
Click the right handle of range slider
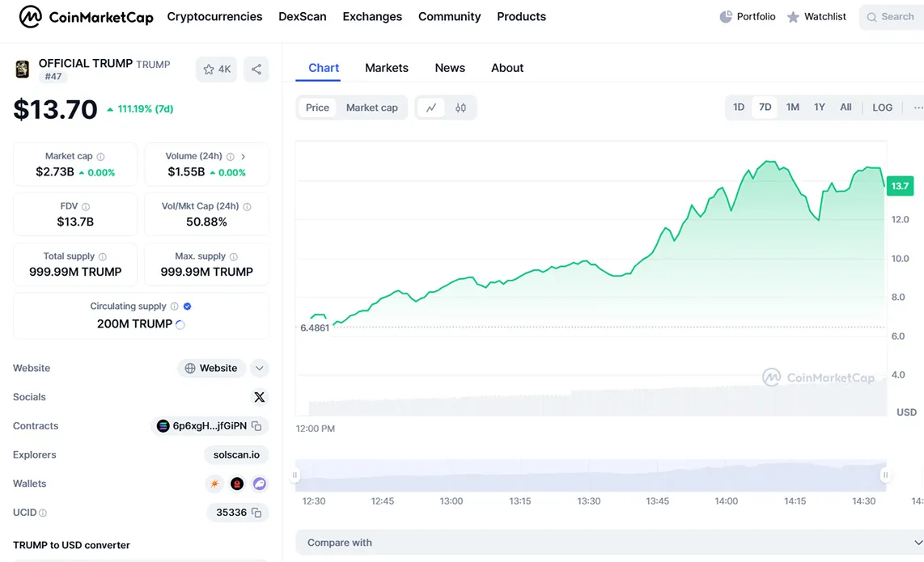(x=885, y=475)
